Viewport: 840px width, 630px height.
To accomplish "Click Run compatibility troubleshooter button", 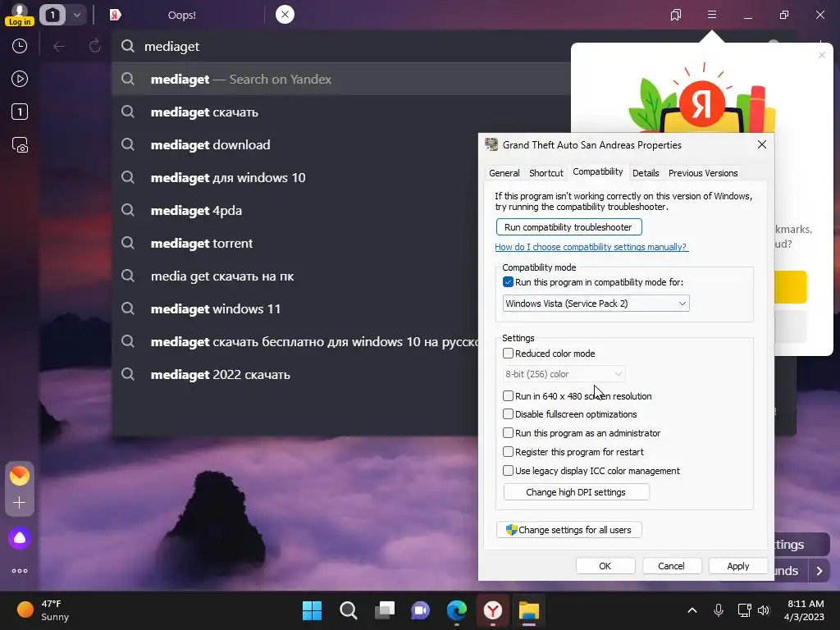I will (x=568, y=227).
